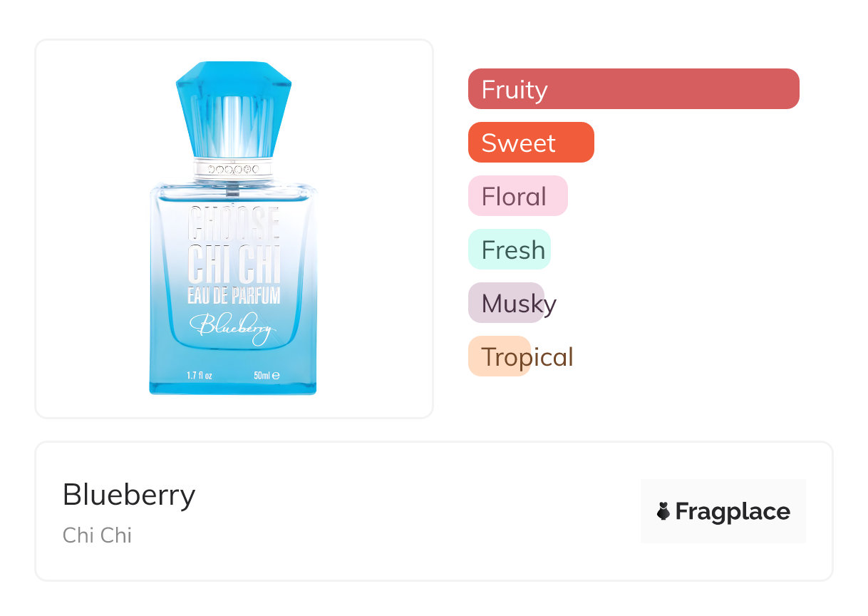This screenshot has height=616, width=868.
Task: Select the mint Fresh accord bar
Action: pos(509,250)
